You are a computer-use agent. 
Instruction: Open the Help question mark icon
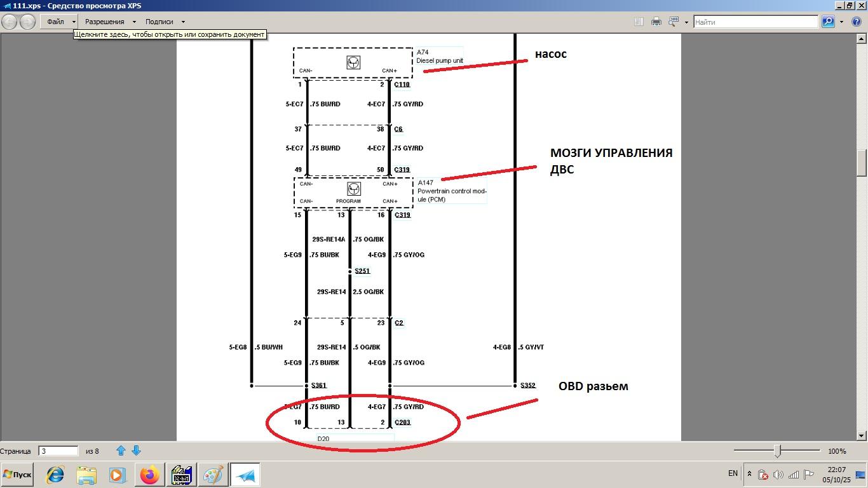pyautogui.click(x=855, y=22)
